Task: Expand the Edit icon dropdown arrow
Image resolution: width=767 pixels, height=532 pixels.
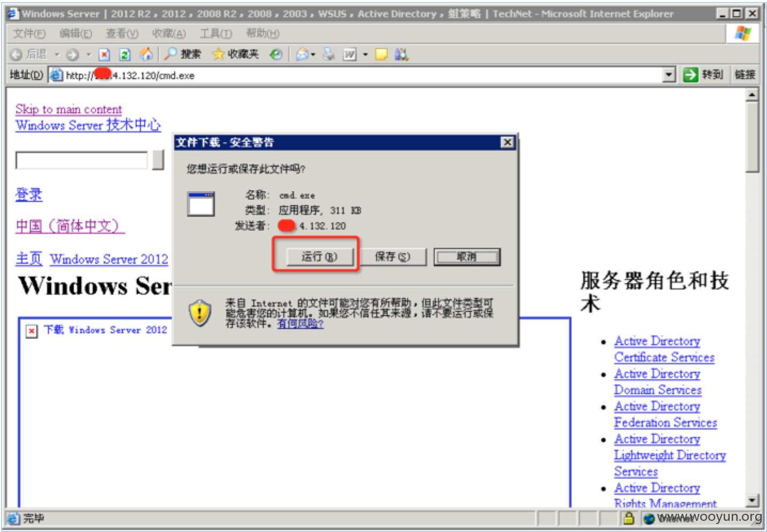Action: click(x=365, y=54)
